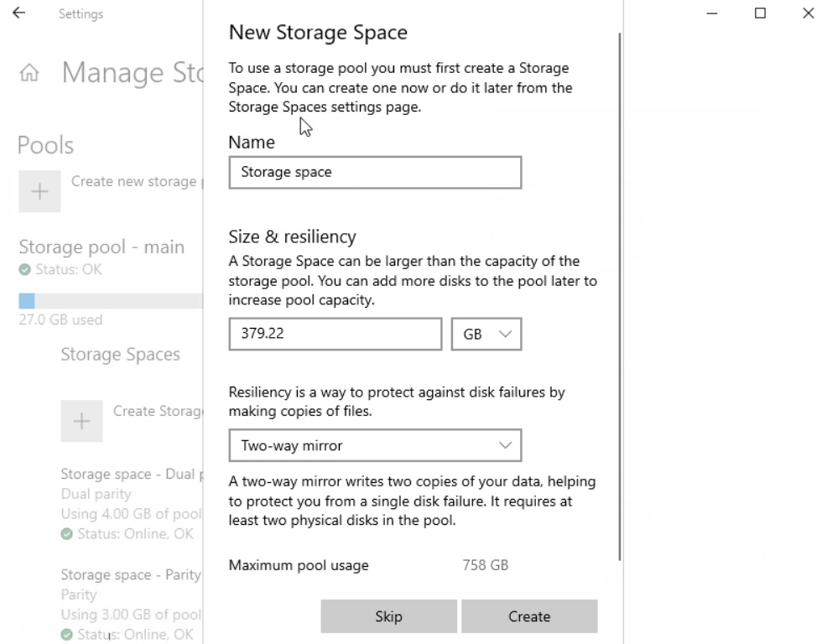Click the status icon under Storage space - Parity
827x644 pixels.
(66, 634)
